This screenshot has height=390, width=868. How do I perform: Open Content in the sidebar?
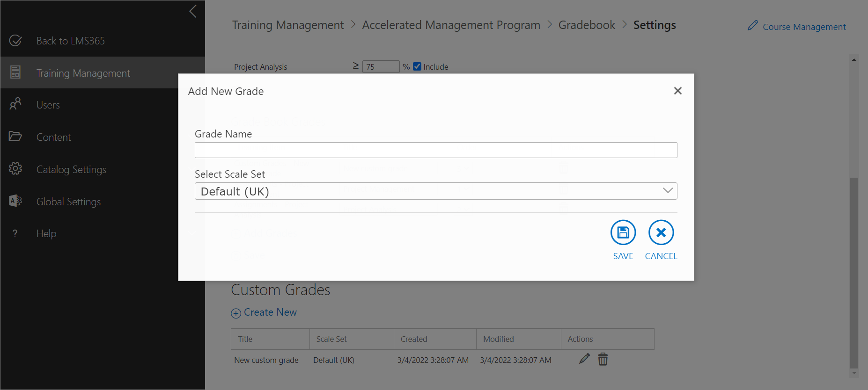53,137
